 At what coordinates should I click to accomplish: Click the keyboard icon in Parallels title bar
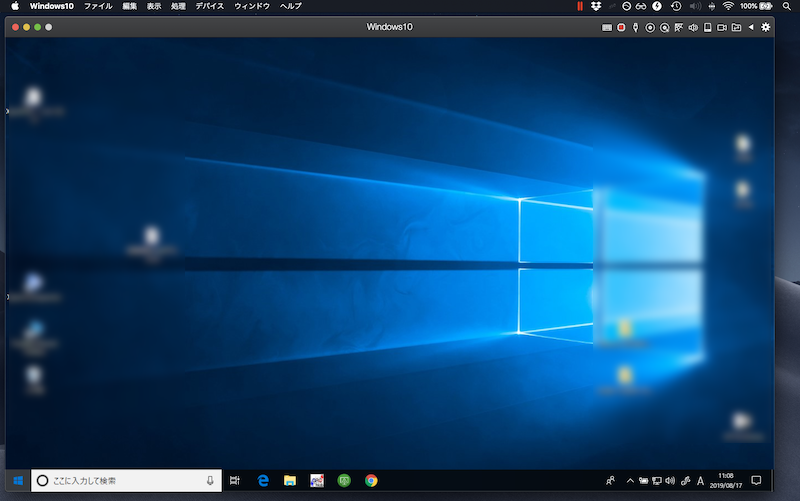tap(606, 27)
